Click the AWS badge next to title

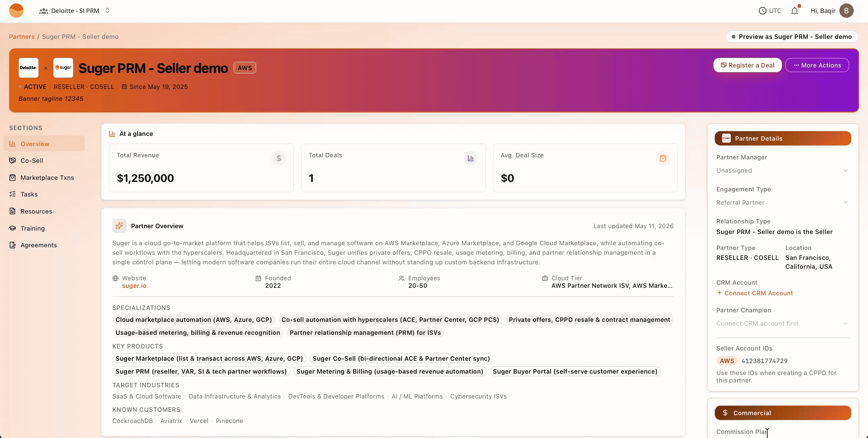[245, 68]
